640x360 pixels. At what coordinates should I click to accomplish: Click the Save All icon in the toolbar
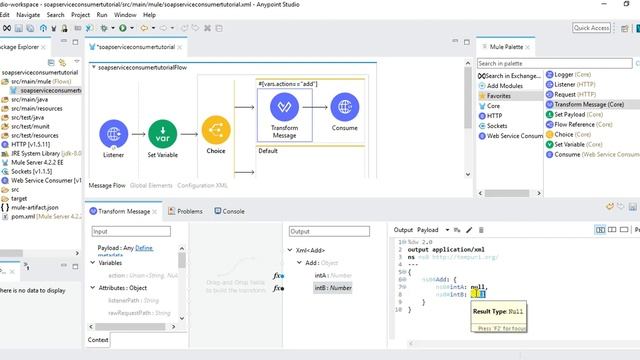point(30,28)
